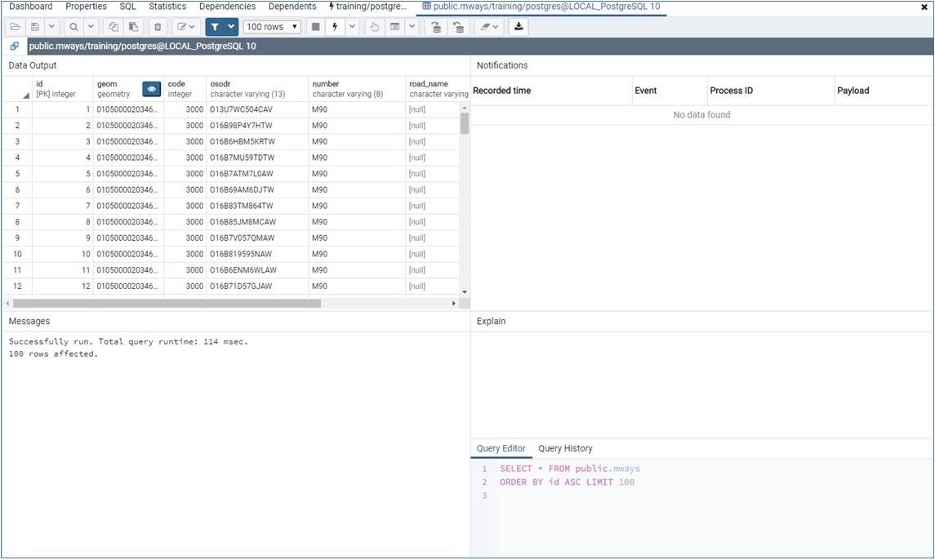
Task: Open the Dashboard tab
Action: click(x=31, y=7)
